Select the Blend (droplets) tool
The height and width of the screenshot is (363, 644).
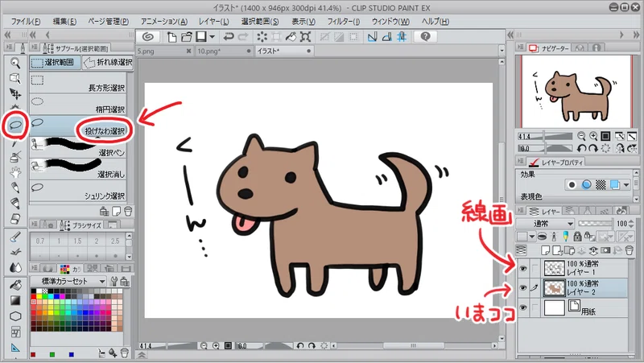pyautogui.click(x=15, y=268)
